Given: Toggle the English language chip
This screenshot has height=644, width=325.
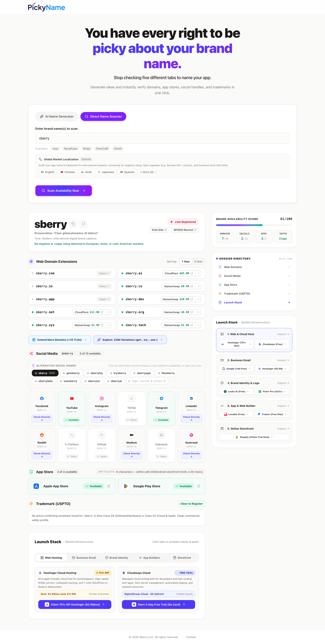Looking at the screenshot, I should click(48, 172).
